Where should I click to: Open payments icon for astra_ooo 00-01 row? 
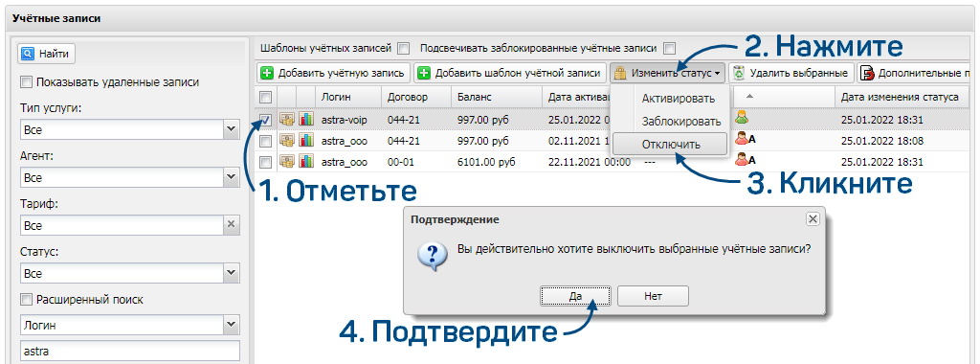pyautogui.click(x=287, y=161)
